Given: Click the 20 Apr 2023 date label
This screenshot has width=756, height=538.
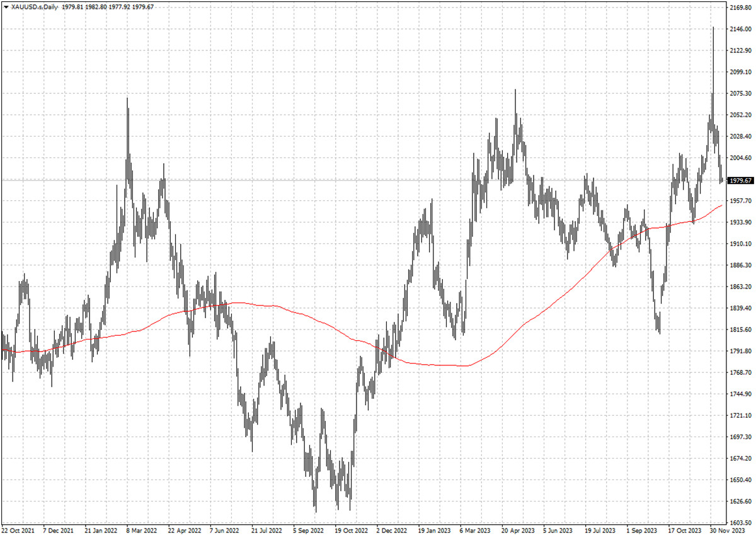Looking at the screenshot, I should click(518, 531).
